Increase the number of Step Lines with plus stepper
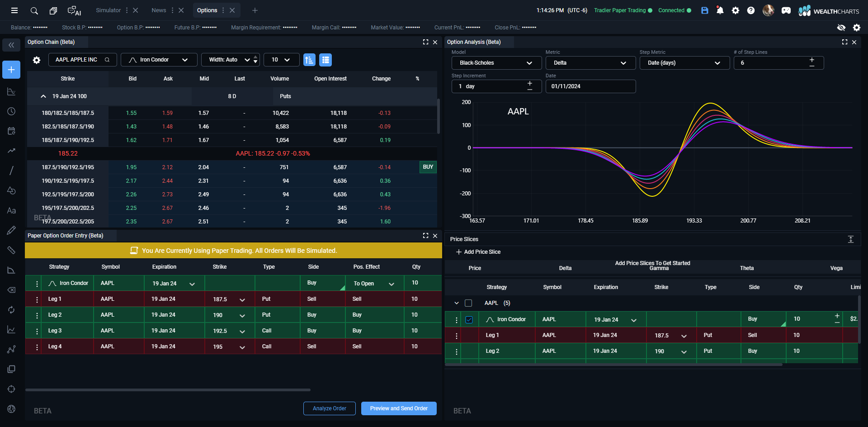Screen dimensions: 868x427 811,60
